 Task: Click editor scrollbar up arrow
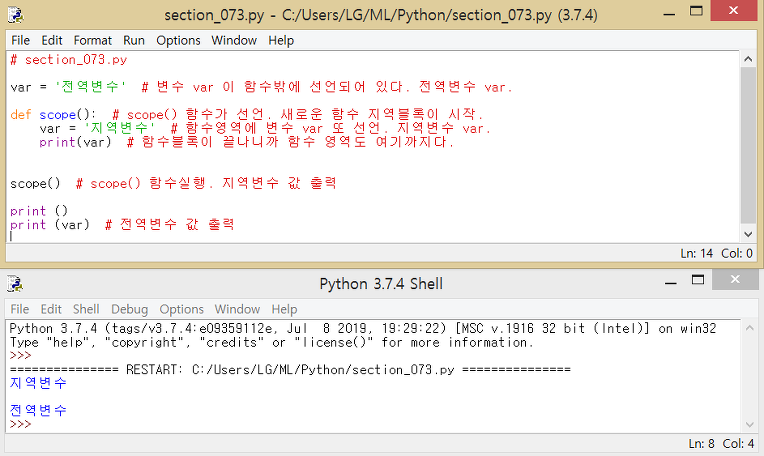(x=748, y=59)
